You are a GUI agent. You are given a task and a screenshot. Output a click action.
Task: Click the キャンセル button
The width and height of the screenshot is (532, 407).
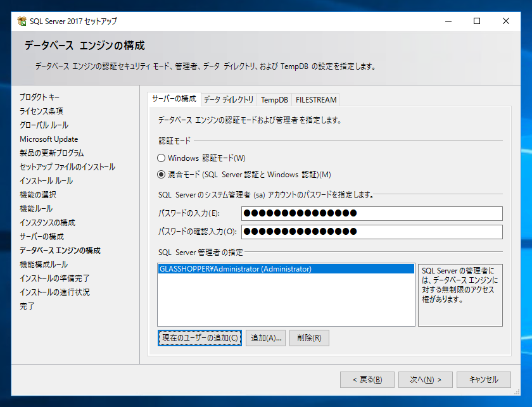point(484,380)
